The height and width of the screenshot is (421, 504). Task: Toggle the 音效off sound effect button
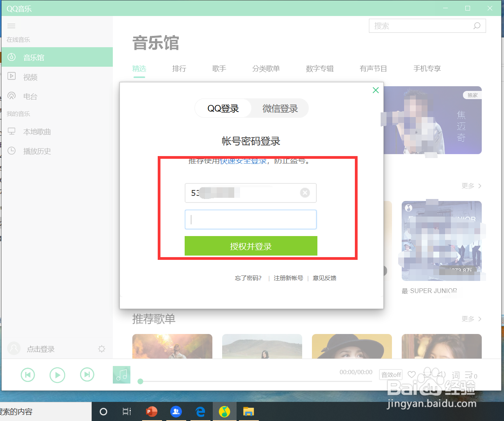coord(391,375)
